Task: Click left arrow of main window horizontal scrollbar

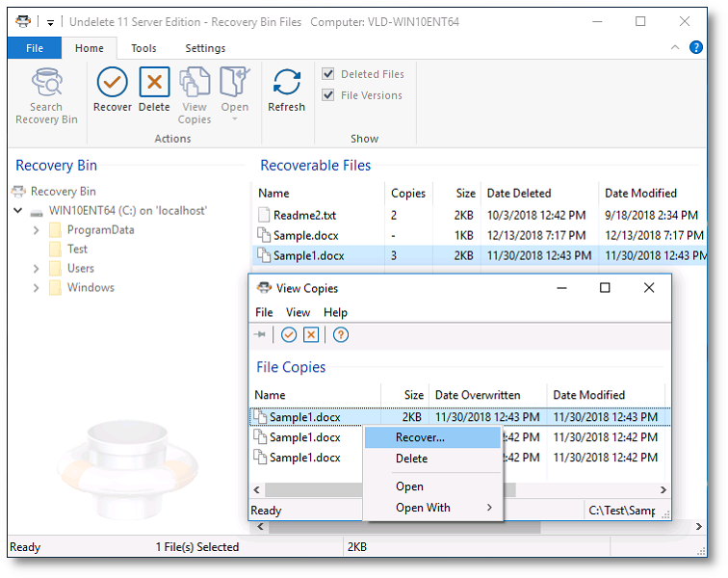Action: coord(260,526)
